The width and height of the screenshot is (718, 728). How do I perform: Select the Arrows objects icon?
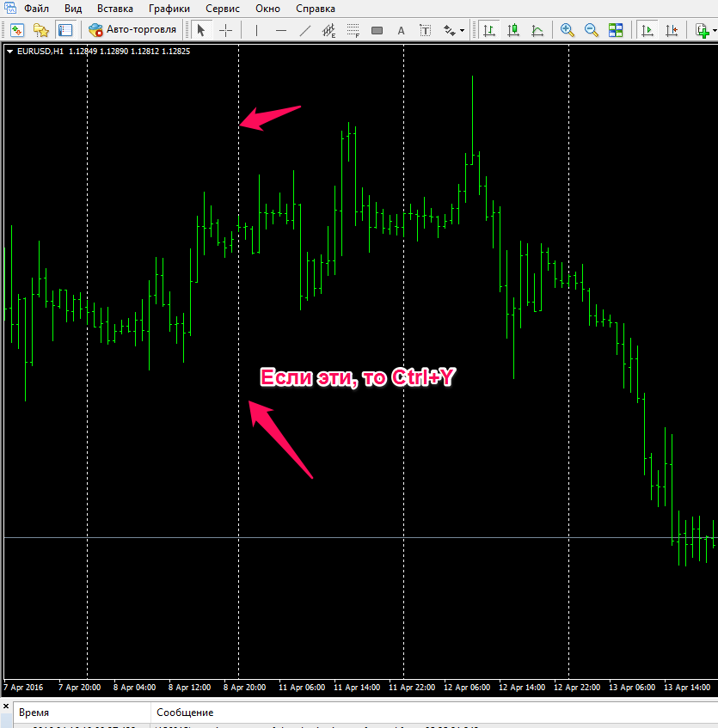[x=449, y=31]
